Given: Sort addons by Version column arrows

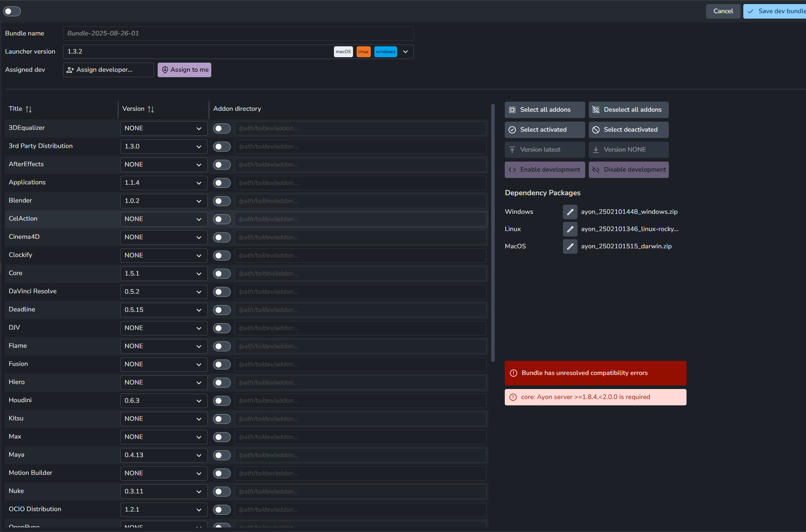Looking at the screenshot, I should tap(151, 109).
